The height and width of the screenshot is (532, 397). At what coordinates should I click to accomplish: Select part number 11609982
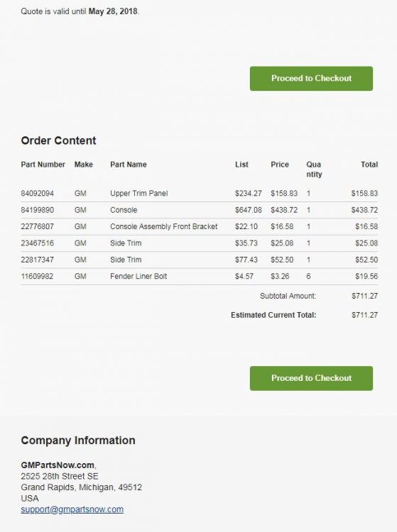point(37,276)
